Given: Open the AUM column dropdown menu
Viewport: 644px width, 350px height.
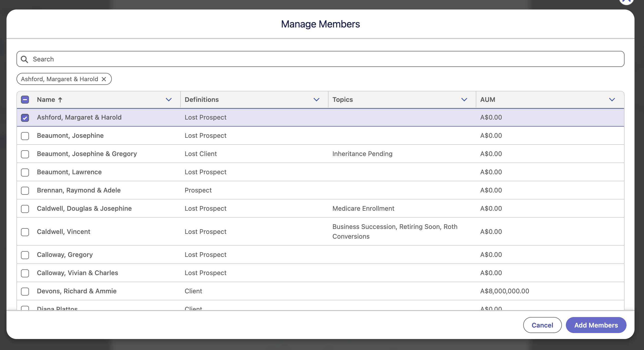Looking at the screenshot, I should (x=612, y=100).
